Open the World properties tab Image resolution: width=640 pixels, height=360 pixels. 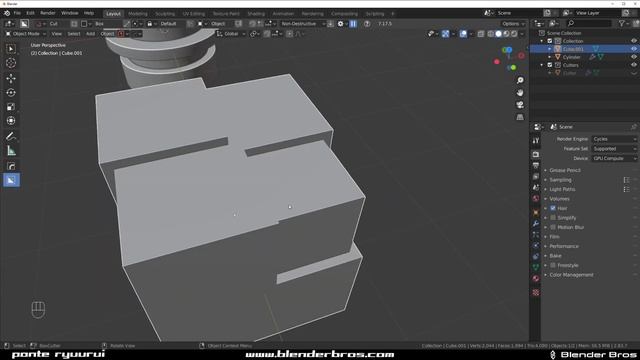point(536,199)
